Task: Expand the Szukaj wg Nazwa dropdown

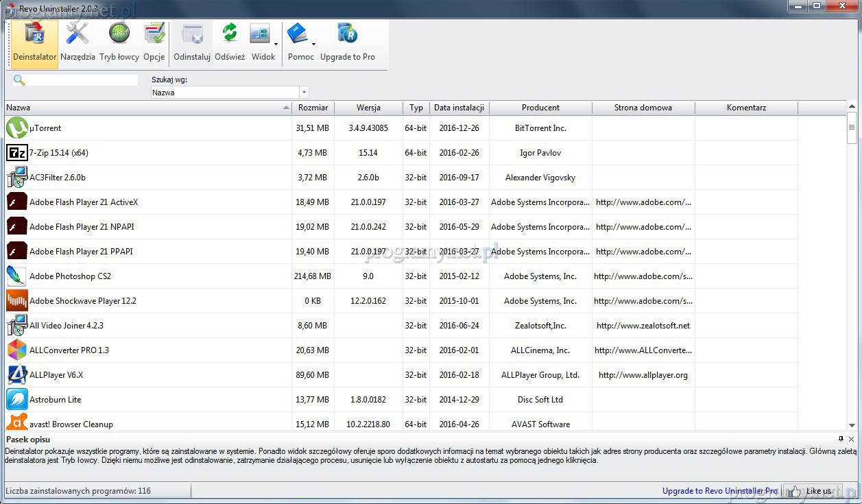Action: pos(304,93)
